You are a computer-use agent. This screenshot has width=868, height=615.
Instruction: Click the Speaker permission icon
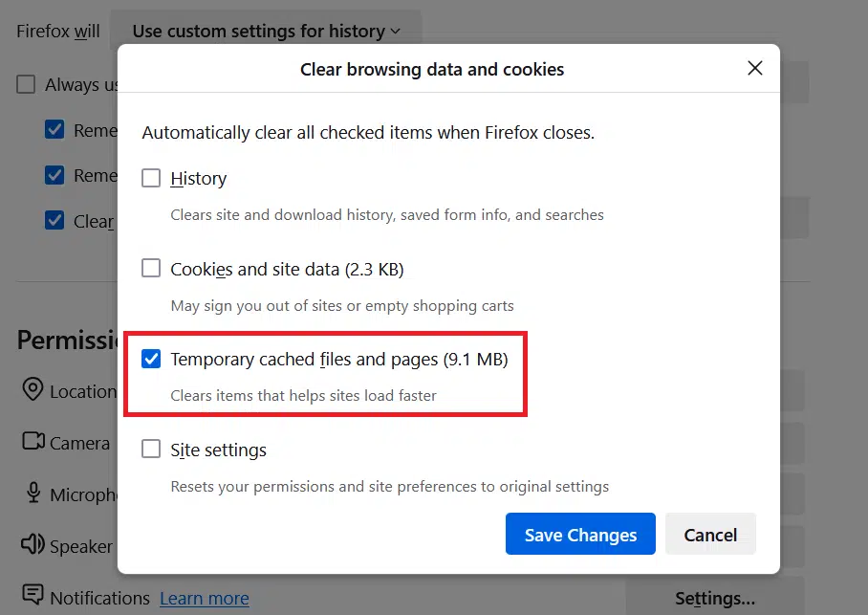tap(33, 545)
